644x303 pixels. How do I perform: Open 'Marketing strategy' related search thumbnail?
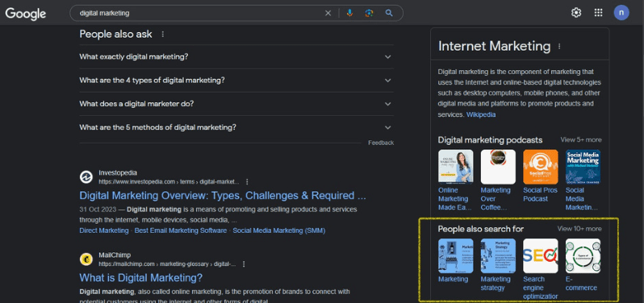coord(498,255)
